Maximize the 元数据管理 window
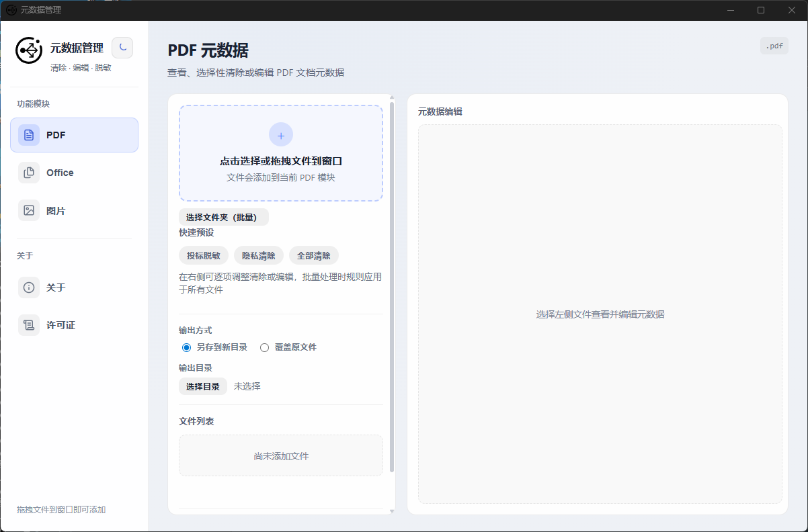This screenshot has width=808, height=532. click(x=761, y=10)
